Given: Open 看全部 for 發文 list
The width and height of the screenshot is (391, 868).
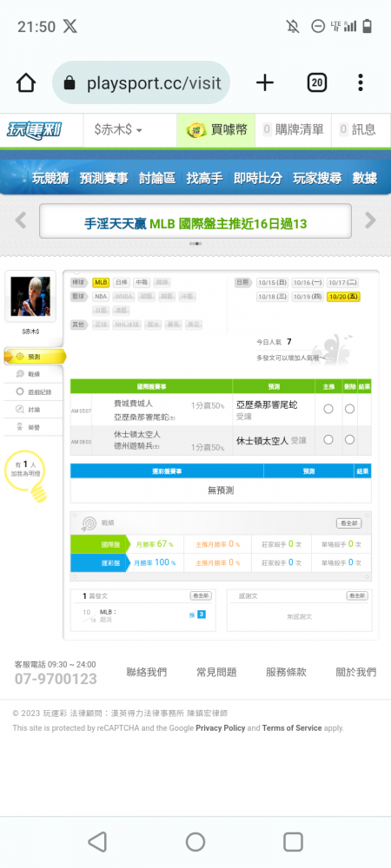Looking at the screenshot, I should pos(201,595).
